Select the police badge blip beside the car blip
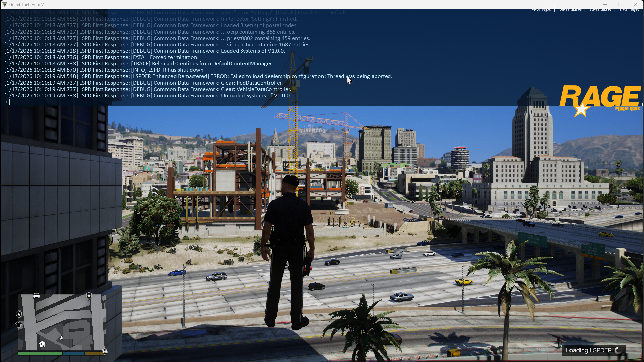Screen dimensions: 644x362 point(89,295)
